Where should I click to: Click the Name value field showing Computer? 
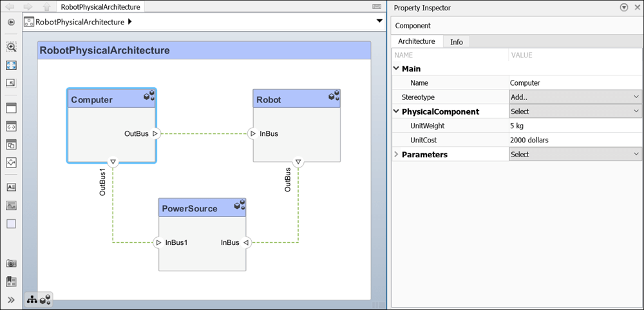(574, 82)
